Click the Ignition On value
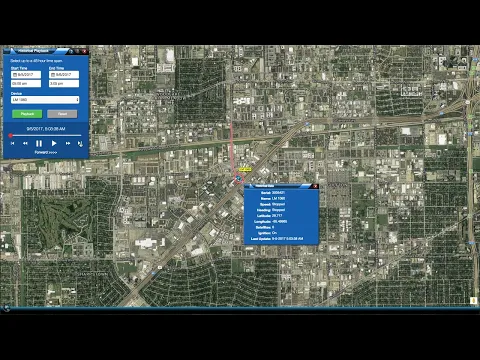 (x=274, y=233)
